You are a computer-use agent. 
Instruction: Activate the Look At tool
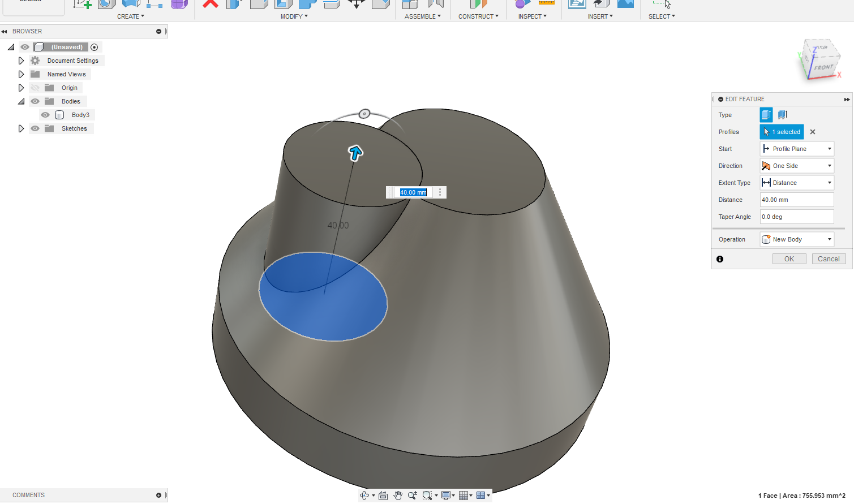[x=383, y=496]
